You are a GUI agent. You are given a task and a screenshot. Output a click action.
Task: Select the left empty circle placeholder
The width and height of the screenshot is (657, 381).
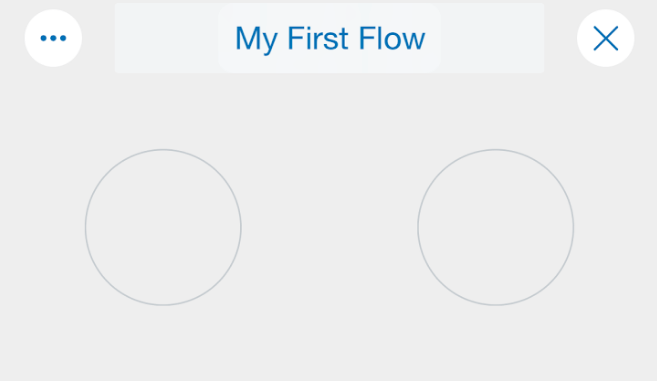(x=163, y=227)
